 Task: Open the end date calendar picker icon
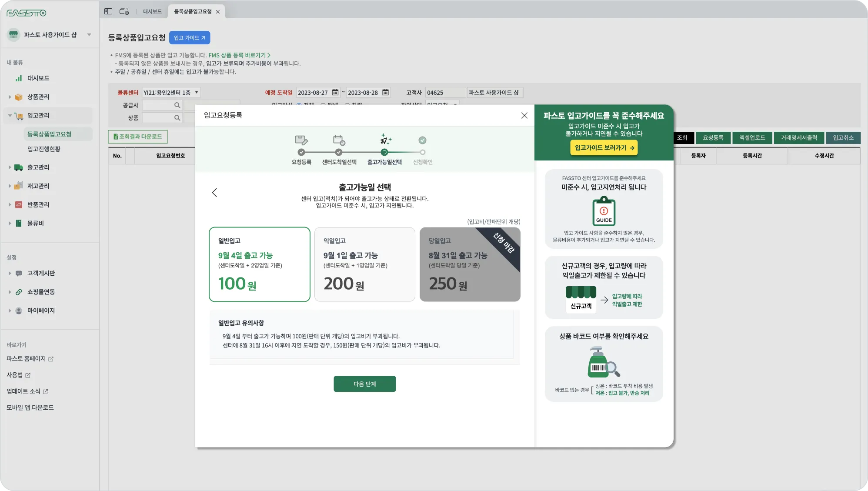pos(385,93)
